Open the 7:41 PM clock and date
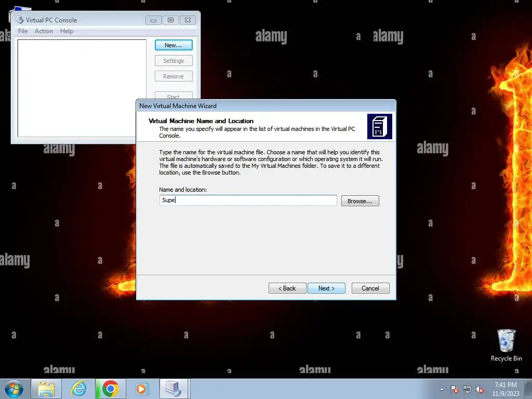The height and width of the screenshot is (399, 532). (x=506, y=389)
